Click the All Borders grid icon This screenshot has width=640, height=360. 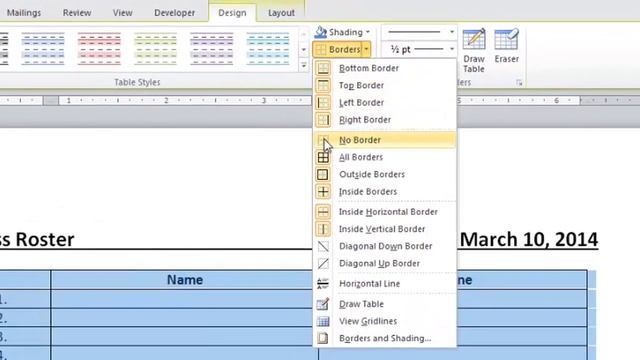[x=323, y=157]
